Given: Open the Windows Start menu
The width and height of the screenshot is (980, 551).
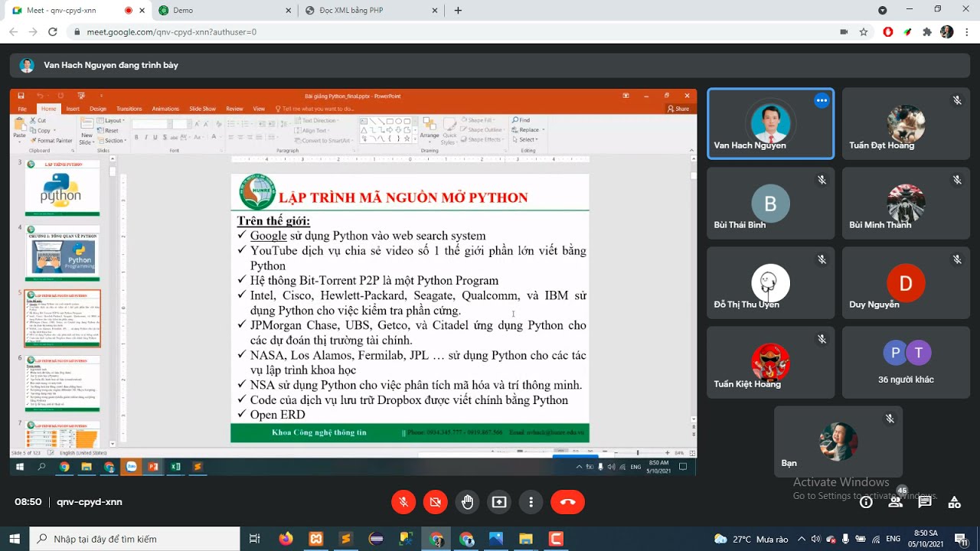Looking at the screenshot, I should 14,539.
